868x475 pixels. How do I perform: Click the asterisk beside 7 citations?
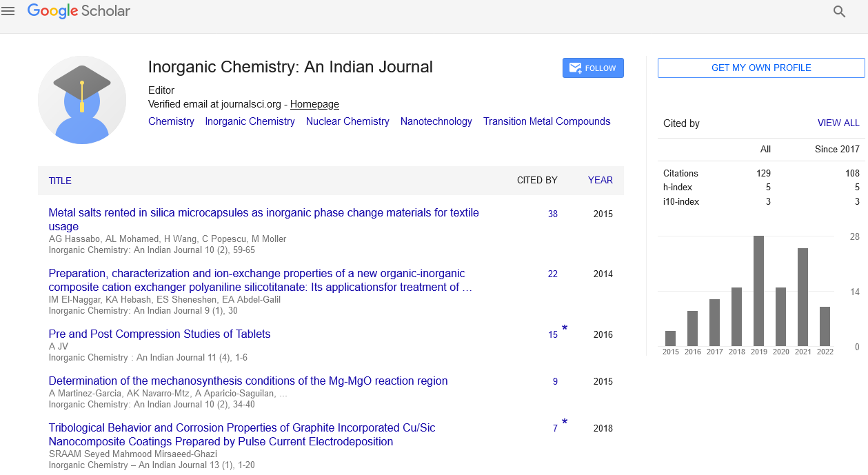[565, 422]
